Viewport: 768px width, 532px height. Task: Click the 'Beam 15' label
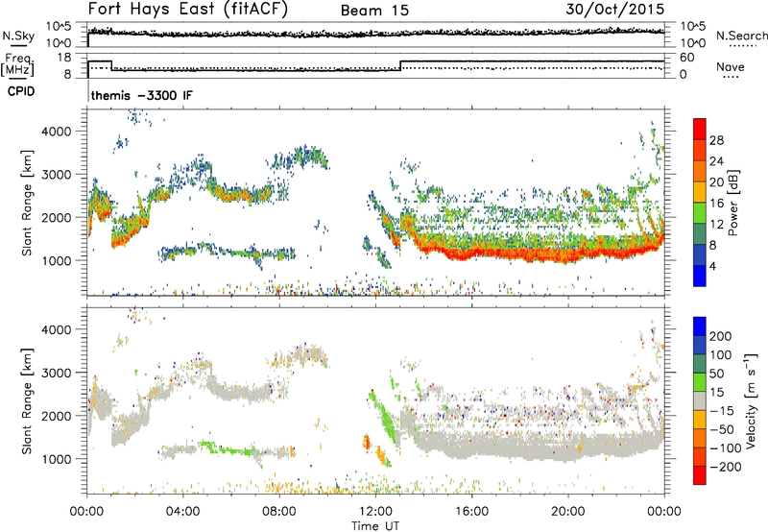(374, 11)
